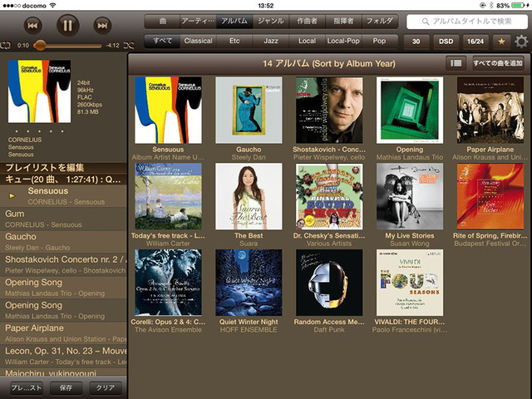This screenshot has height=399, width=532.
Task: Open the settings gear
Action: tap(521, 42)
